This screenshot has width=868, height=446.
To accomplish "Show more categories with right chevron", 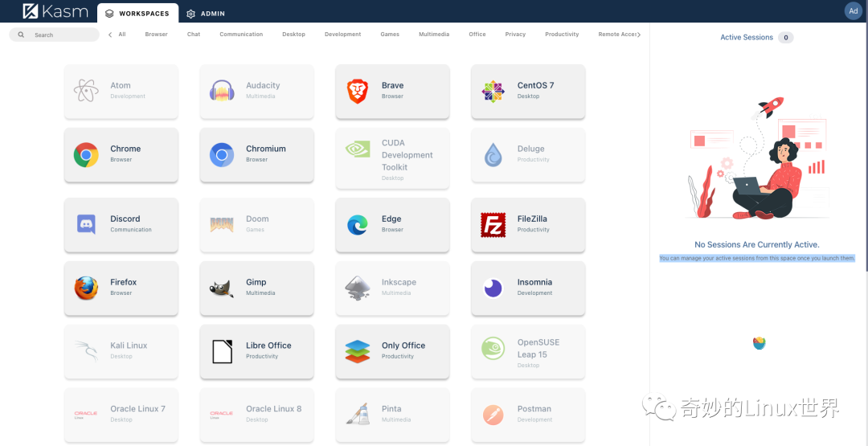I will [x=639, y=35].
